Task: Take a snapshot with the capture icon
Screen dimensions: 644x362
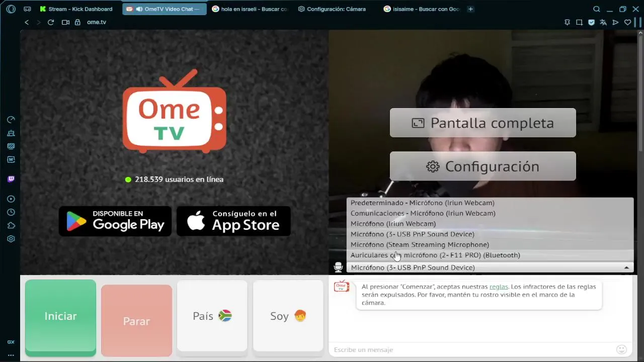Action: click(x=579, y=22)
